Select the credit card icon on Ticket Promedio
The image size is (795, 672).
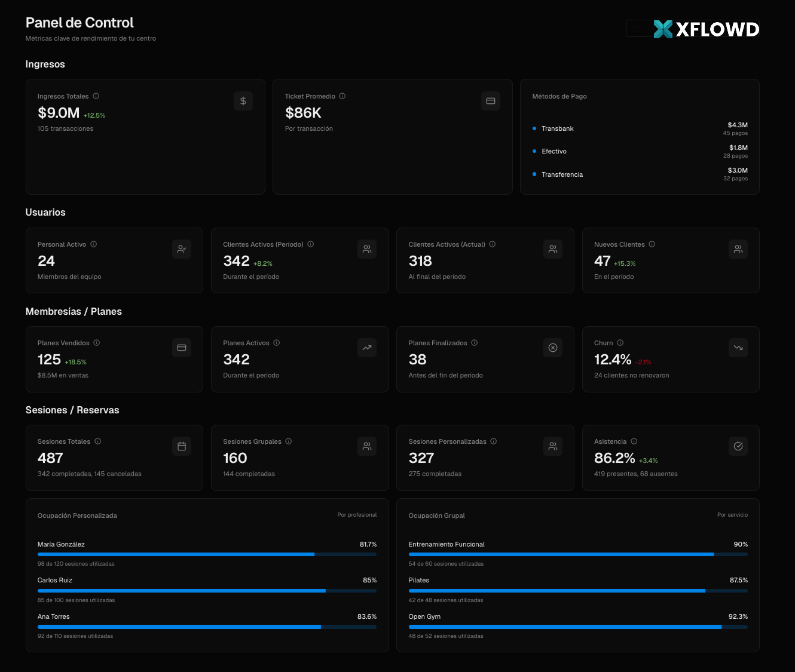tap(490, 101)
